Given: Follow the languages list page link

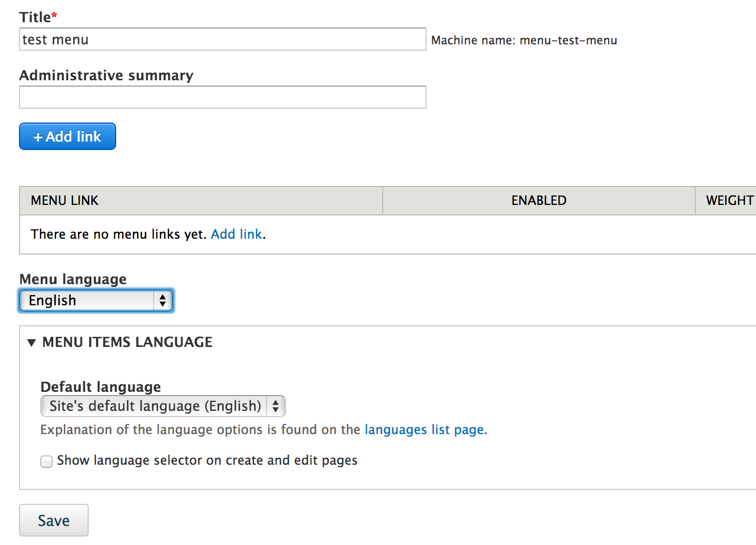Looking at the screenshot, I should point(424,429).
